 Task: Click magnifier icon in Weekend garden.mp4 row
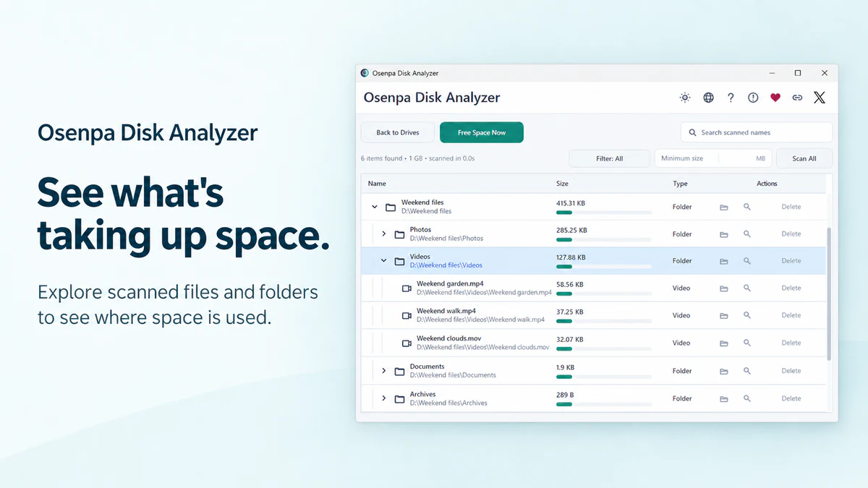coord(747,288)
